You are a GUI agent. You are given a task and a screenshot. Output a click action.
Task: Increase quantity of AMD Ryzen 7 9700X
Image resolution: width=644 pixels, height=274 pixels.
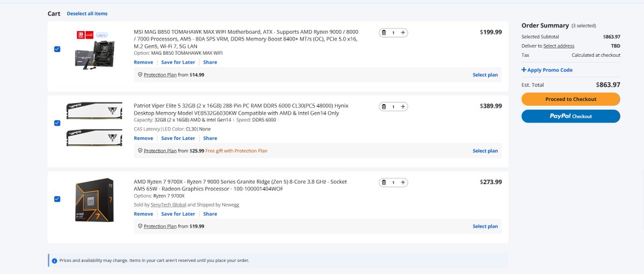[403, 182]
